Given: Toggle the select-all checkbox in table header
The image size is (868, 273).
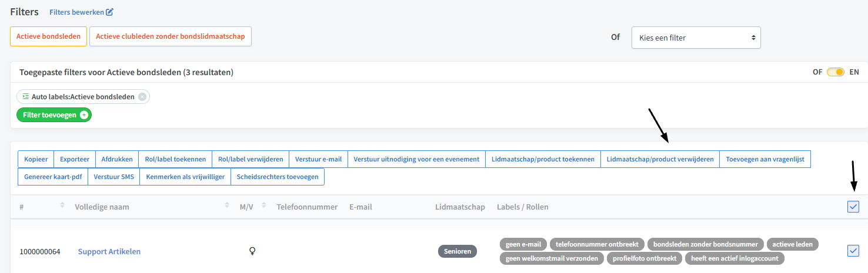Looking at the screenshot, I should point(853,206).
